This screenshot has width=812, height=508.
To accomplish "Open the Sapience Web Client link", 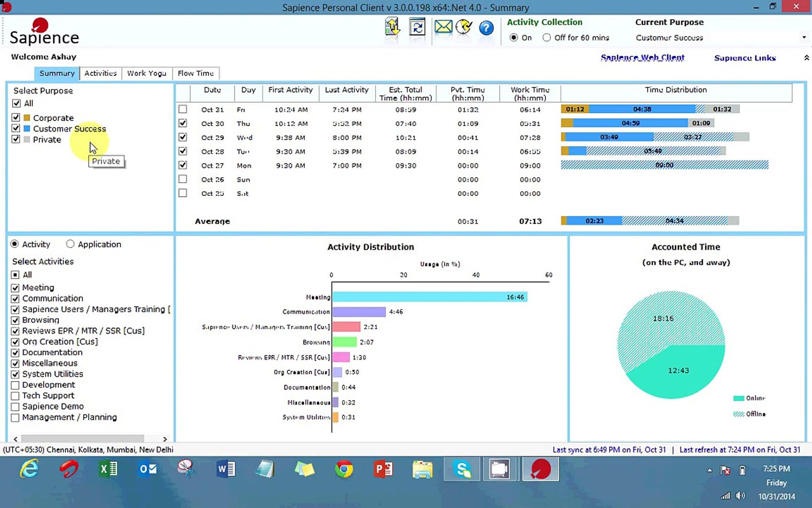I will (x=642, y=58).
